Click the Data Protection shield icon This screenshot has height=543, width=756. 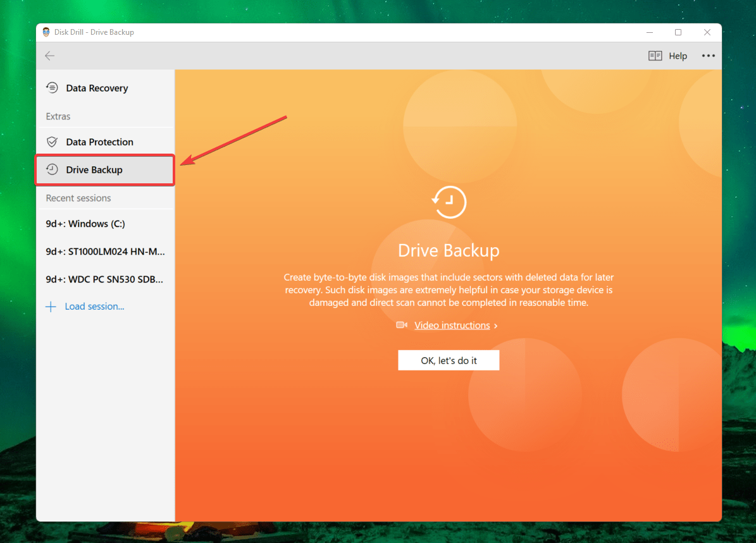52,142
